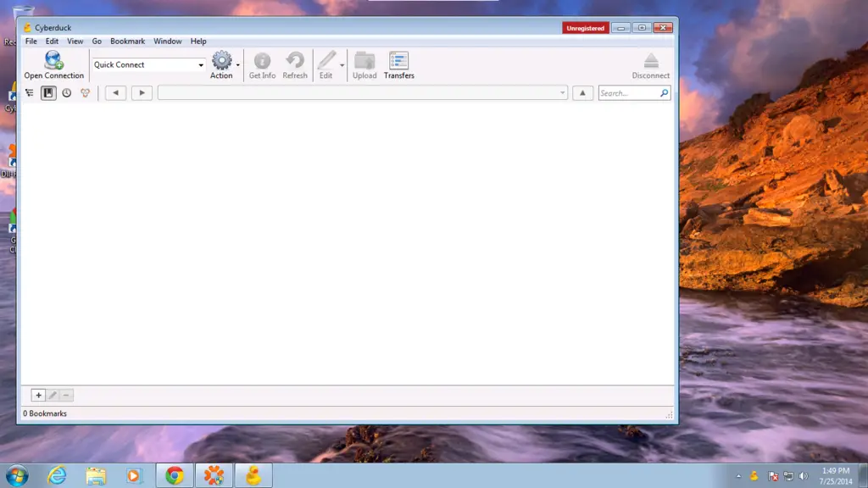This screenshot has width=868, height=488.
Task: Click the Cyberduck duck taskbar icon
Action: 253,476
